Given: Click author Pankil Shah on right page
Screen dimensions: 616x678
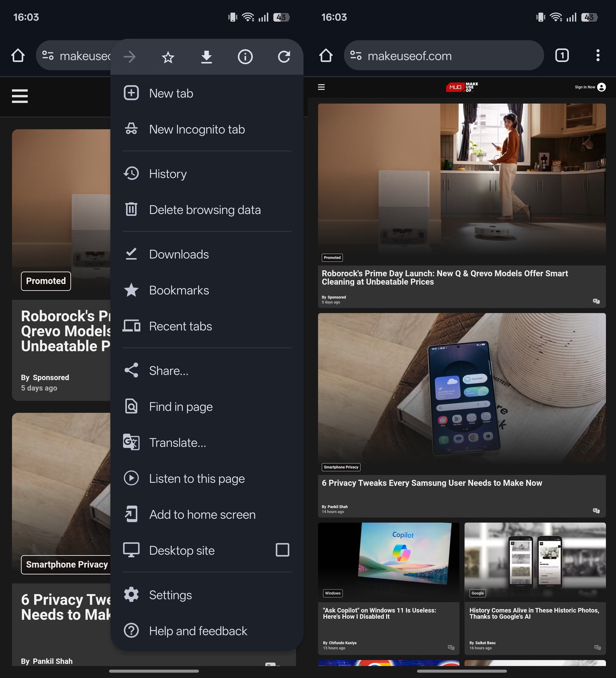Looking at the screenshot, I should (338, 507).
